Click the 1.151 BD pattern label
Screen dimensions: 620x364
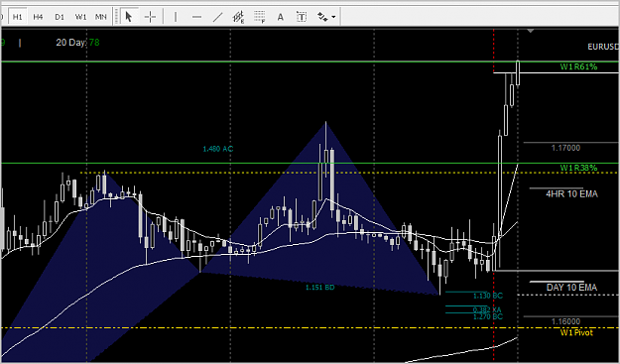(x=319, y=288)
